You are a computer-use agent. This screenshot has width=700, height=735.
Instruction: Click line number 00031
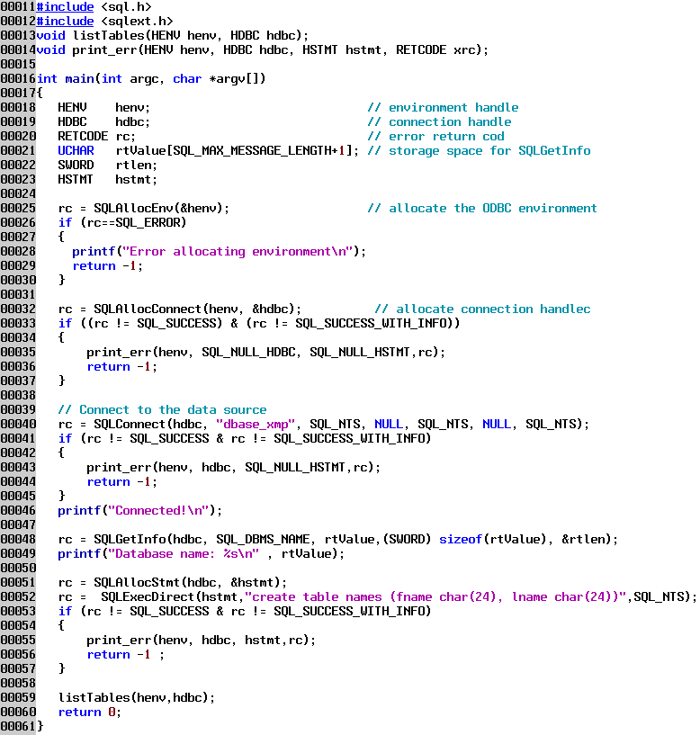18,295
